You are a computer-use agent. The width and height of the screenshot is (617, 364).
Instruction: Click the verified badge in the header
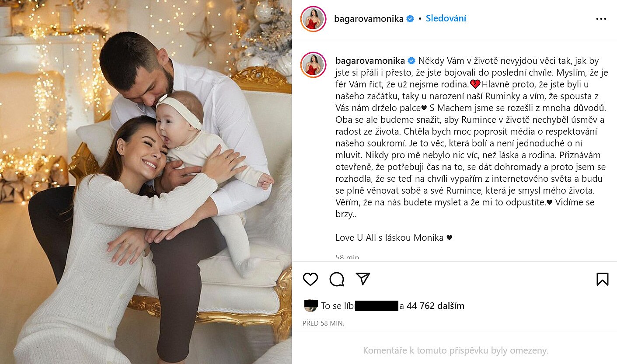click(410, 19)
